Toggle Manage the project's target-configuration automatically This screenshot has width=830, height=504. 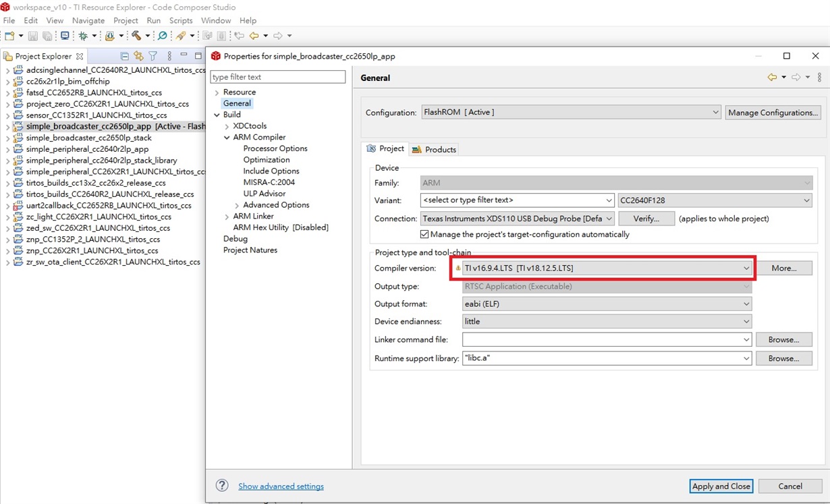point(424,235)
